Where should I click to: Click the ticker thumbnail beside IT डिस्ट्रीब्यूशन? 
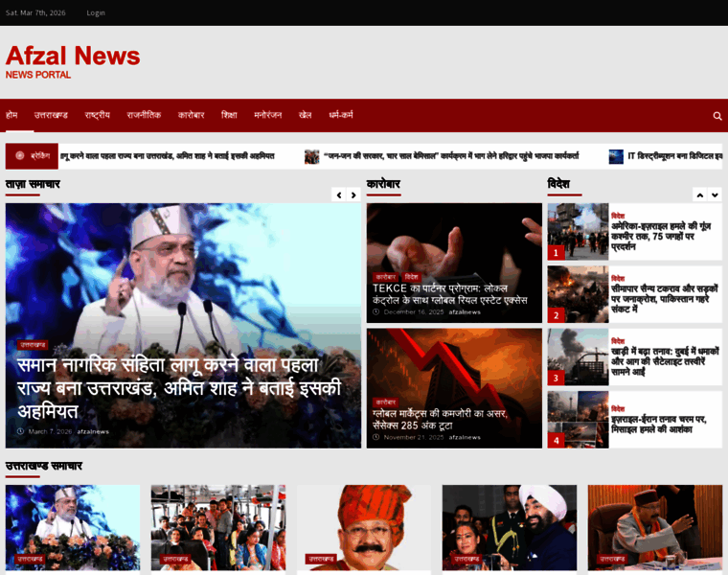[616, 156]
